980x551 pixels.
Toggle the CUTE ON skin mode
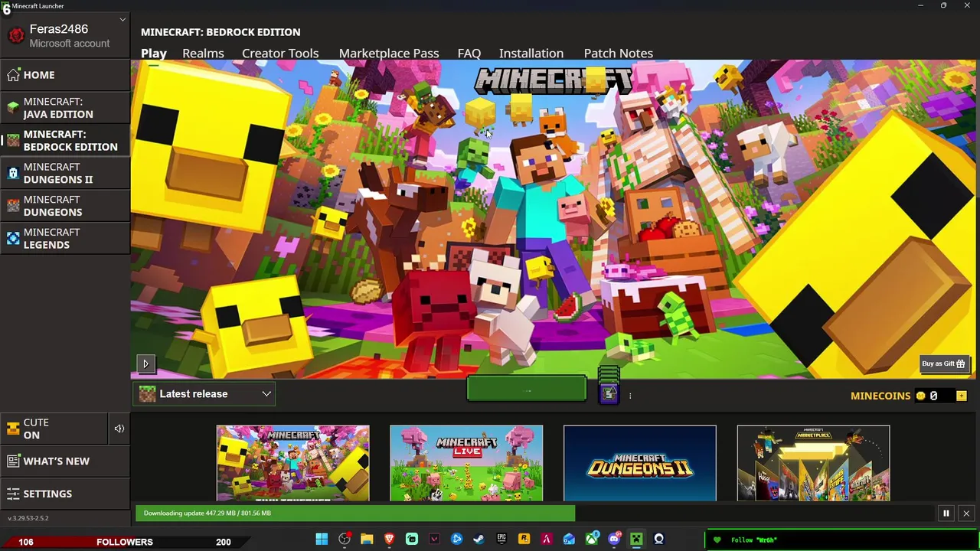(54, 429)
